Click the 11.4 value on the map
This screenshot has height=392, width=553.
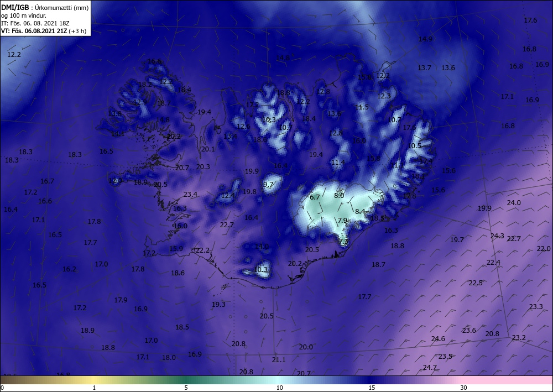[338, 162]
